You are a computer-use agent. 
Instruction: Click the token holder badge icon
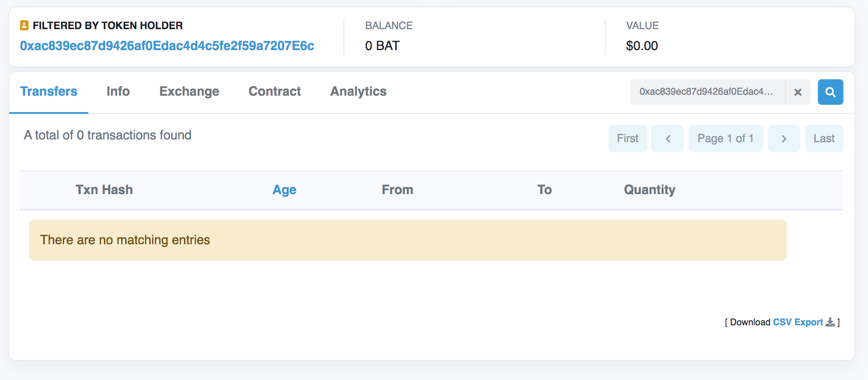click(x=25, y=26)
